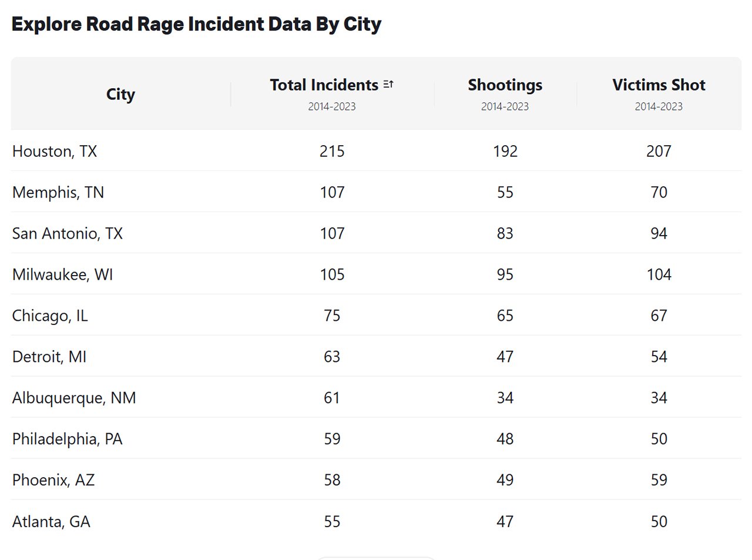
Task: Select the Houston, TX row
Action: pyautogui.click(x=55, y=151)
